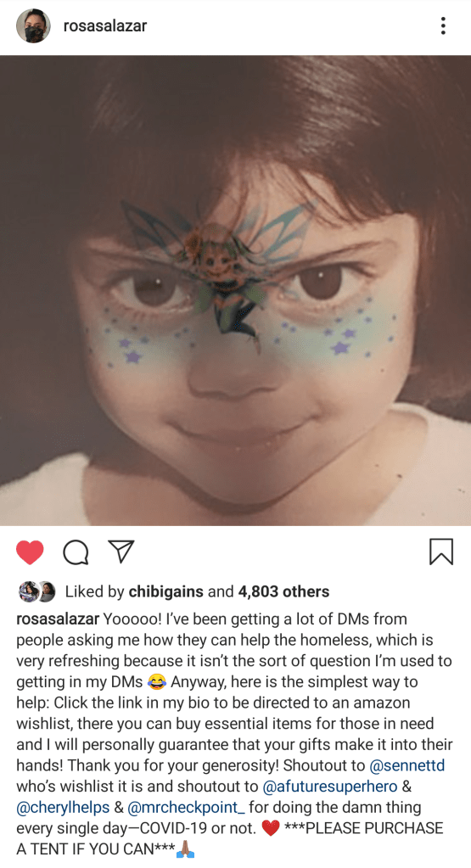Unlike the post with the red heart
This screenshot has width=471, height=868.
tap(30, 552)
